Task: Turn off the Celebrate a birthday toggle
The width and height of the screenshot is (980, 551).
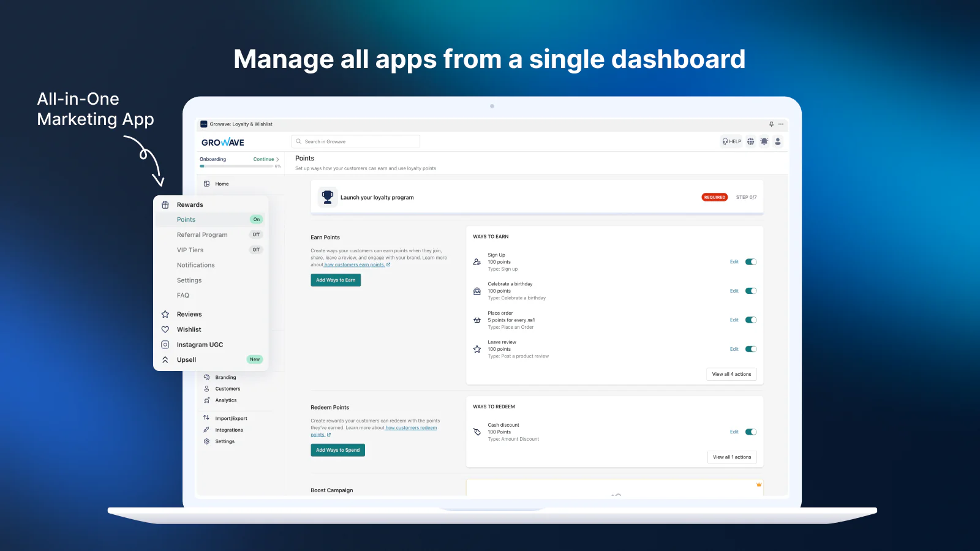Action: pos(751,291)
